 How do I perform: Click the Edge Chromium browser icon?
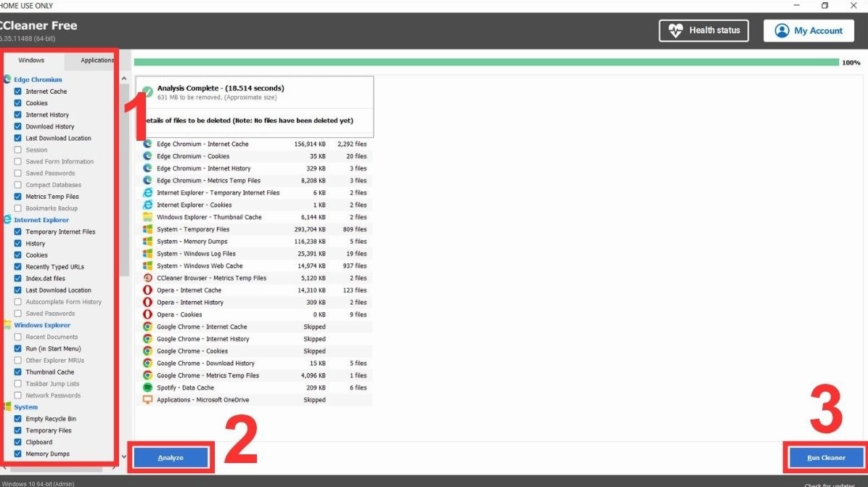(x=7, y=79)
